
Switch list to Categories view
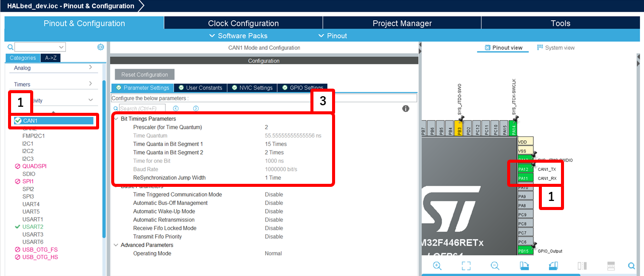(x=23, y=58)
